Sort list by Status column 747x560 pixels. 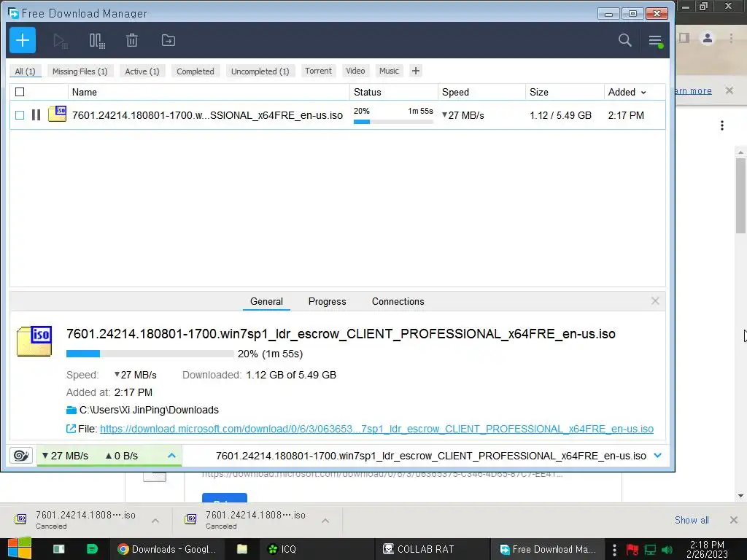pos(393,92)
